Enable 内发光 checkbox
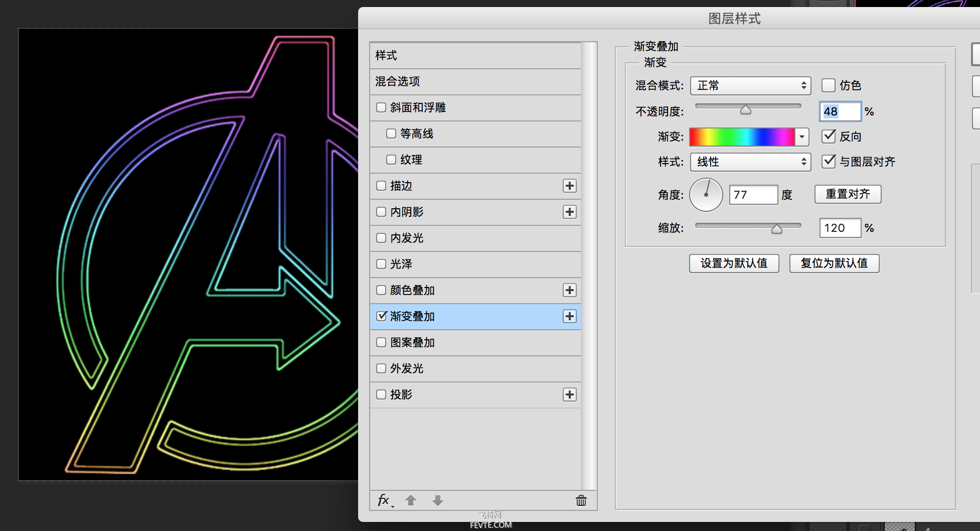Image resolution: width=980 pixels, height=531 pixels. pos(381,238)
